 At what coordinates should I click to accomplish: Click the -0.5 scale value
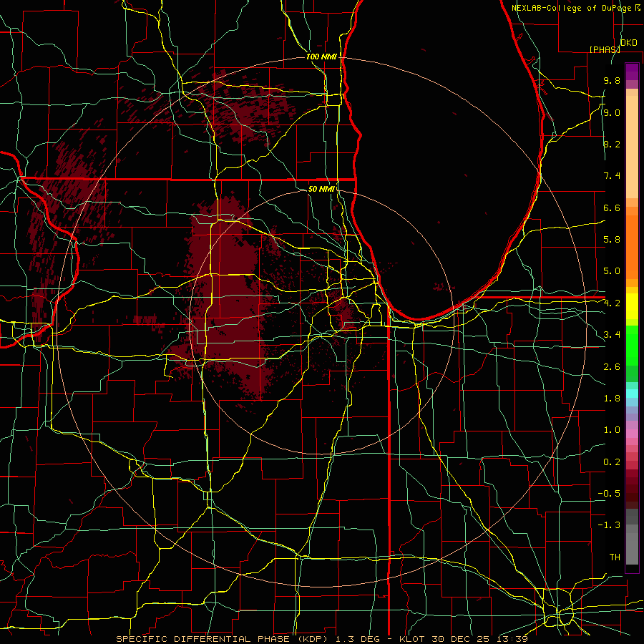pyautogui.click(x=609, y=494)
